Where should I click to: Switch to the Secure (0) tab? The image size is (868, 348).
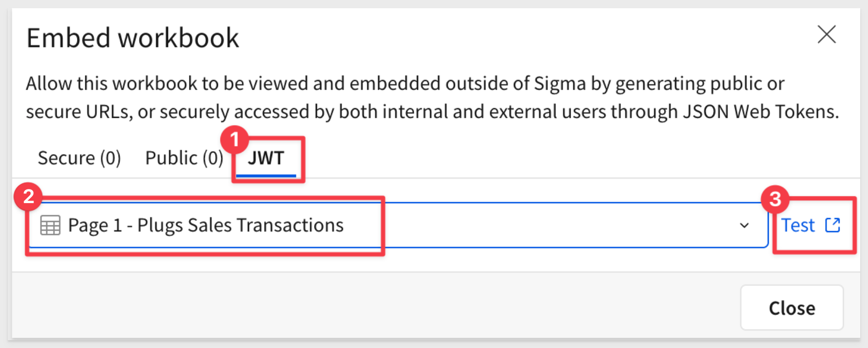(79, 158)
